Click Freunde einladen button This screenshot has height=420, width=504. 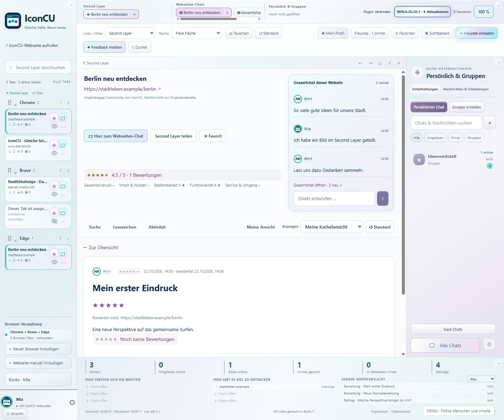pos(477,33)
